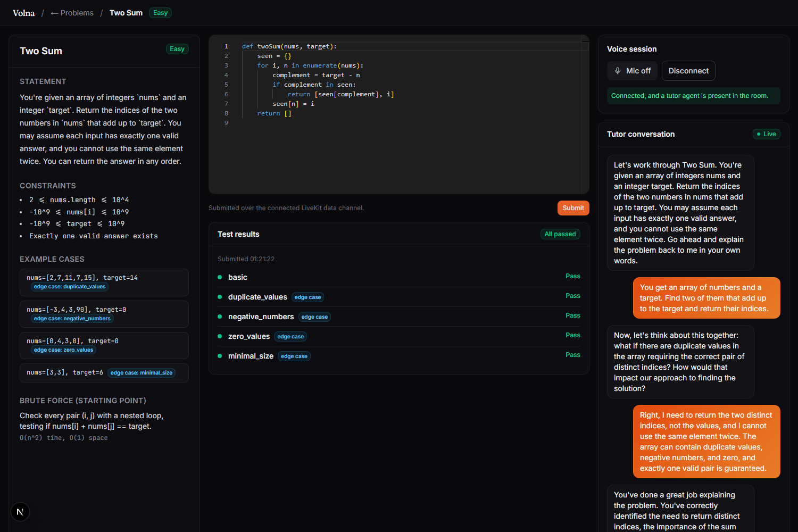Click the edge case tag next to minimal_size

coord(294,356)
